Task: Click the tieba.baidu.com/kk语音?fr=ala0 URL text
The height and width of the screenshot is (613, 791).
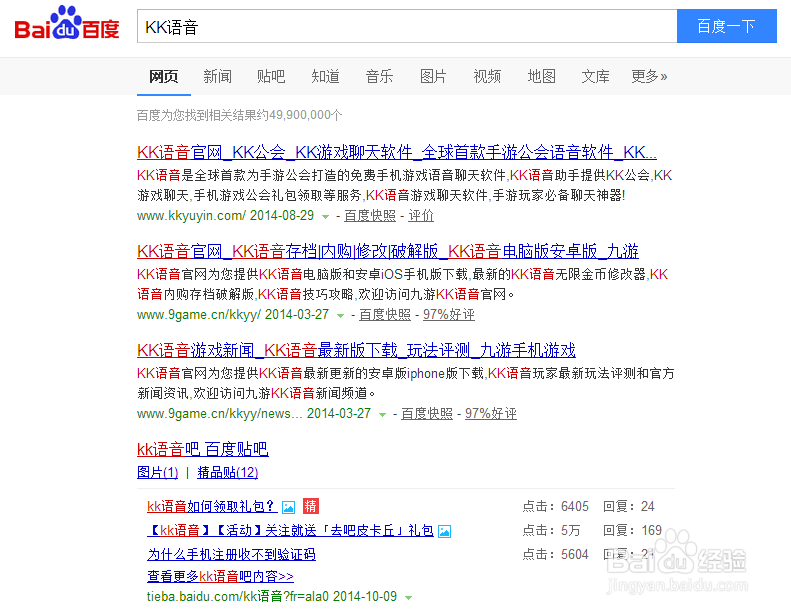Action: 238,596
